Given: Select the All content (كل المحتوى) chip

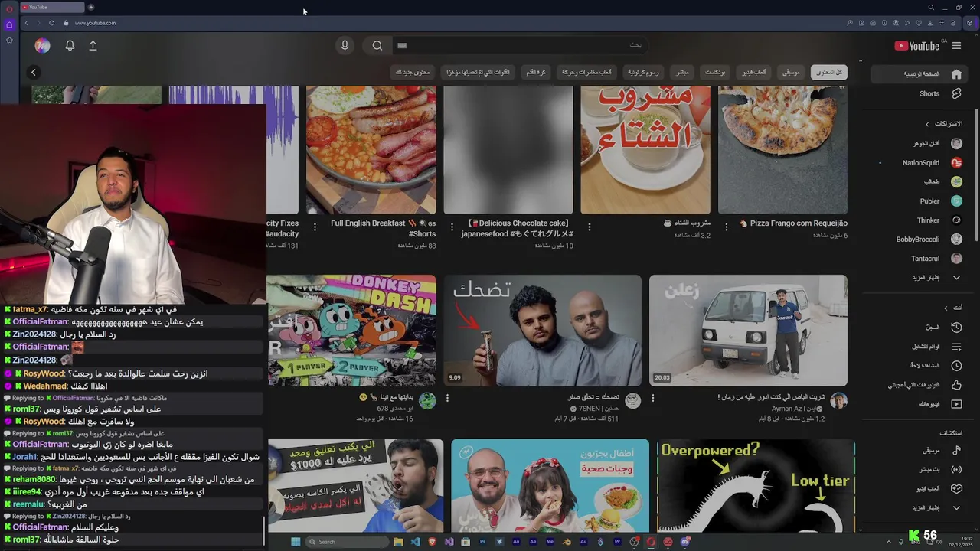Looking at the screenshot, I should click(x=828, y=72).
